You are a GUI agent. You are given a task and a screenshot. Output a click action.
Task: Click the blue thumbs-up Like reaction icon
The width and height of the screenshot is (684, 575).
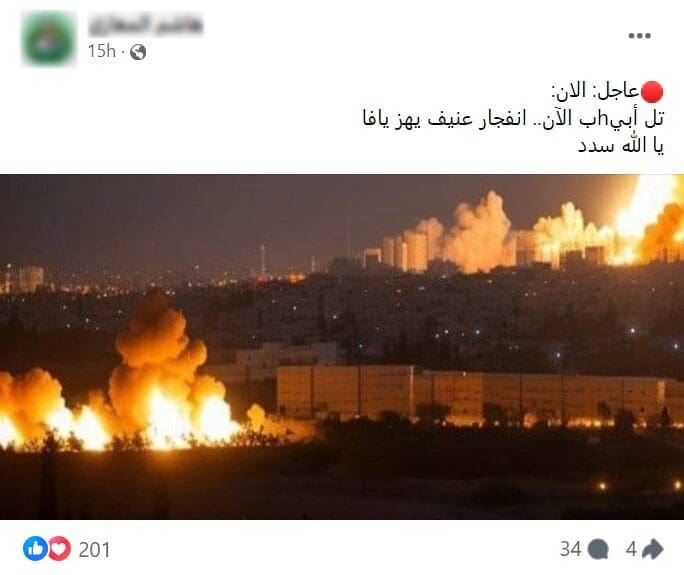click(x=34, y=548)
